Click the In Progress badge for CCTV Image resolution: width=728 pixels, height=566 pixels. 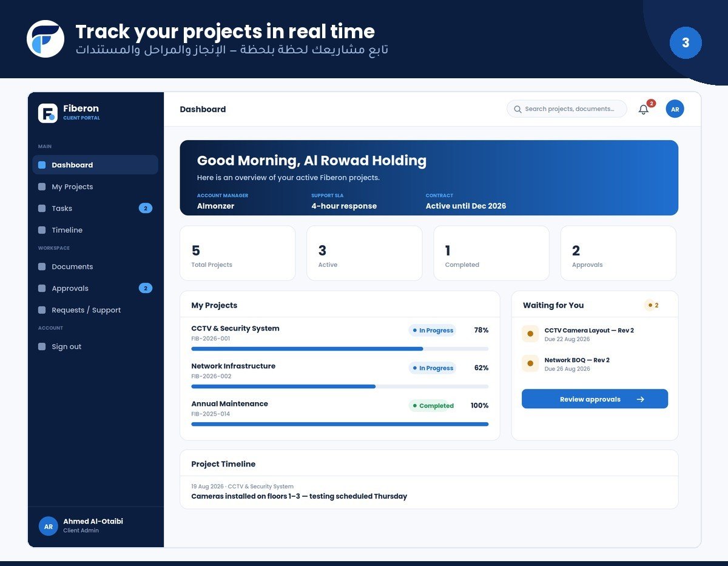click(x=433, y=331)
